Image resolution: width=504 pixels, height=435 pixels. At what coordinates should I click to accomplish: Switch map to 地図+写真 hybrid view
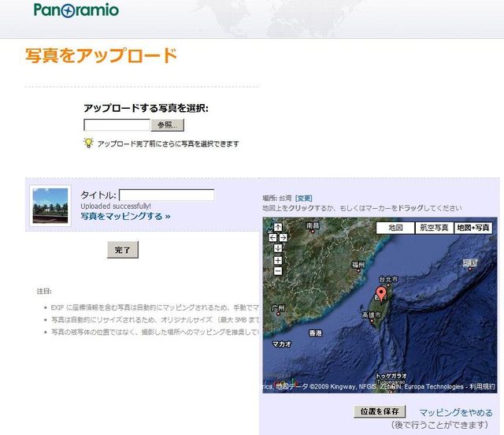click(x=475, y=228)
